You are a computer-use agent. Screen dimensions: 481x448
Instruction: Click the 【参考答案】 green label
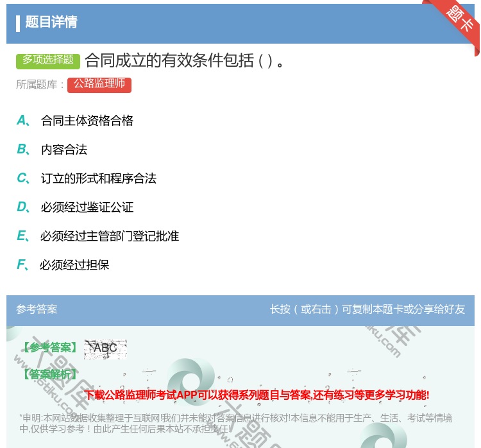(50, 348)
